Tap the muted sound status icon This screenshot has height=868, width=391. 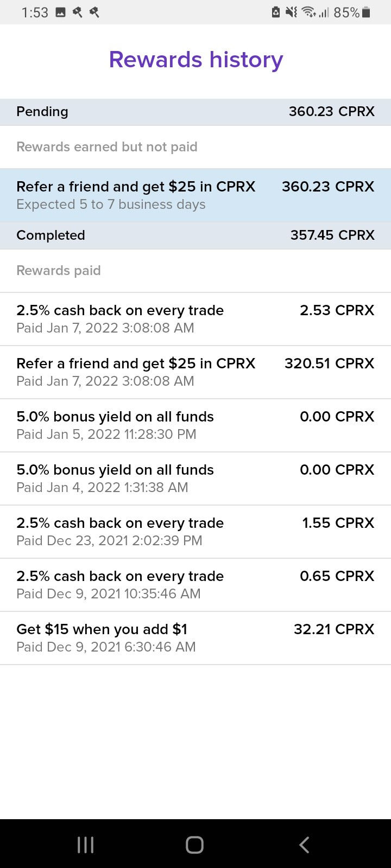[x=292, y=12]
